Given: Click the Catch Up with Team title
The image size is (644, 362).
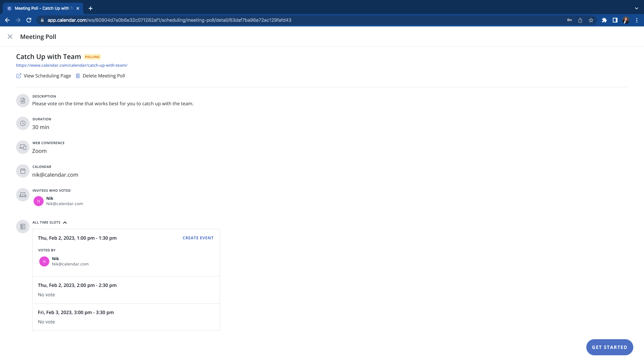Looking at the screenshot, I should coord(49,57).
